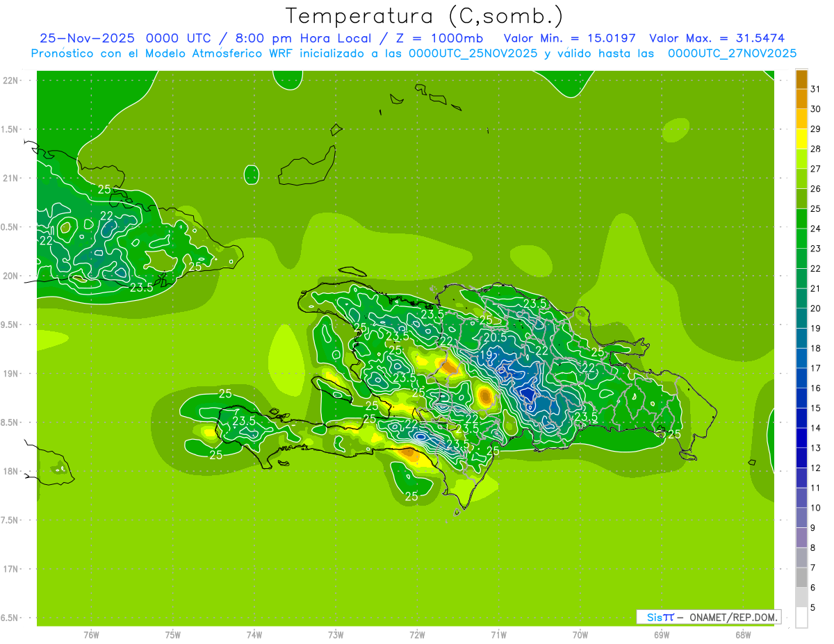Pick the yellow swatch between 28 and 29
Image resolution: width=834 pixels, height=644 pixels.
pyautogui.click(x=801, y=139)
